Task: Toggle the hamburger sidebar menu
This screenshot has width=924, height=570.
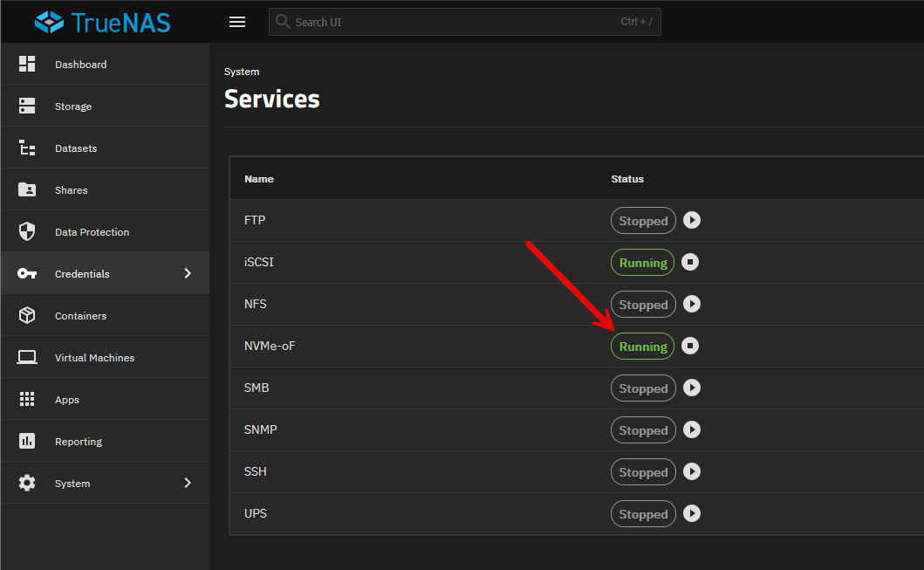Action: click(237, 22)
